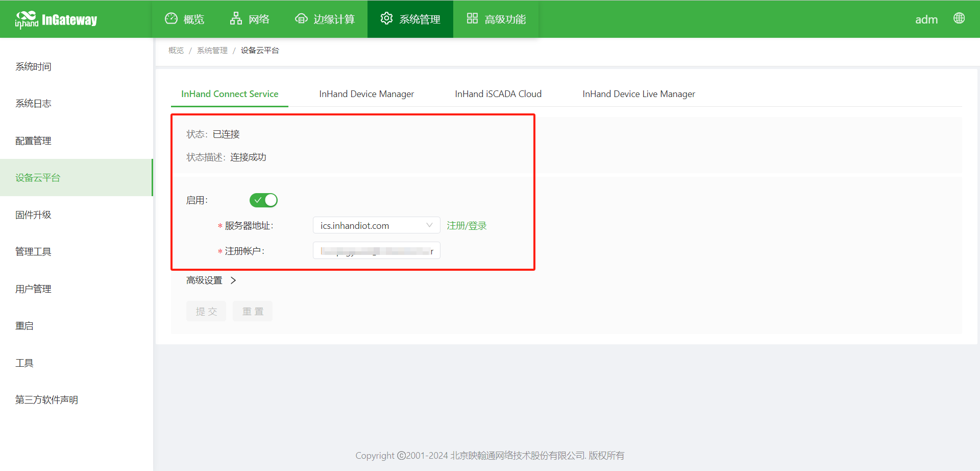Select 第三方软件声明 in the sidebar
Image resolution: width=980 pixels, height=471 pixels.
tap(77, 399)
